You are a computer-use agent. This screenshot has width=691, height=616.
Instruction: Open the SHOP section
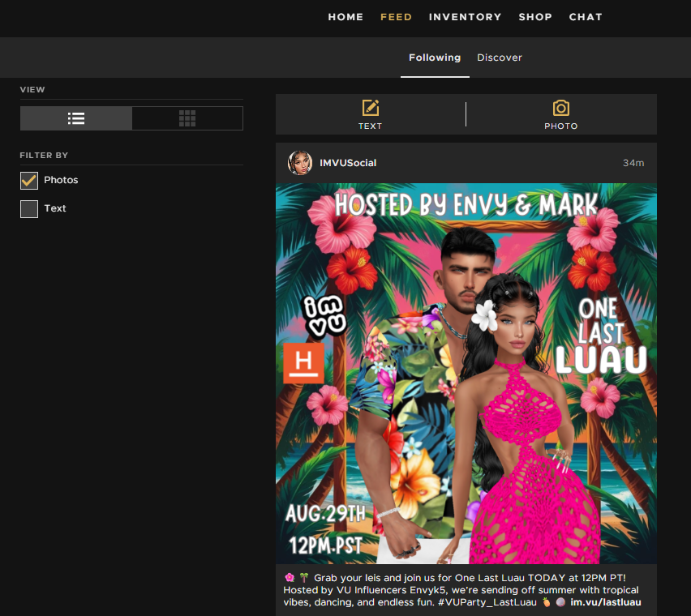(535, 17)
